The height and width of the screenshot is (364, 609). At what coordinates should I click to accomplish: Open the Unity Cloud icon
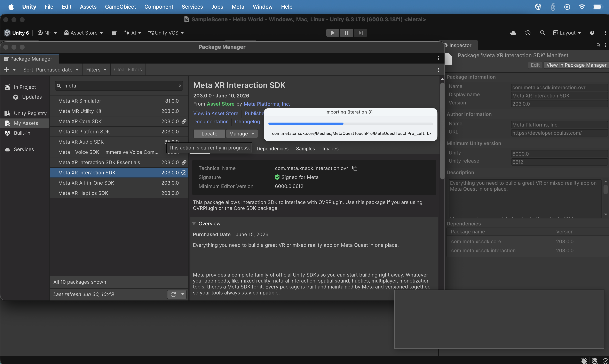pyautogui.click(x=513, y=33)
